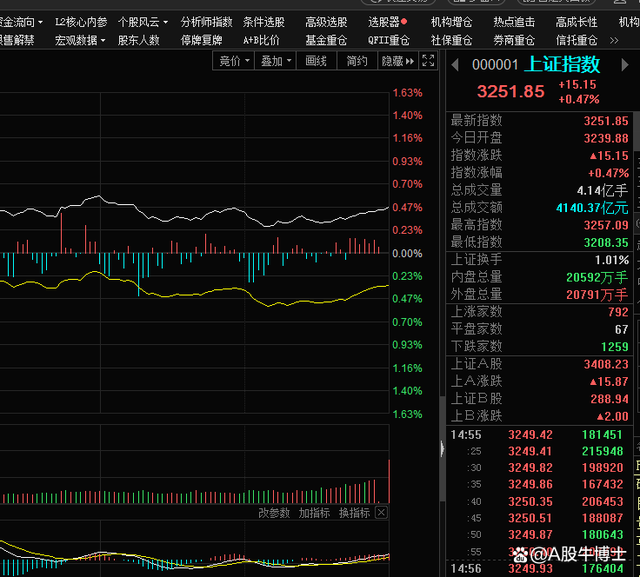
Task: Select the 高级选股 menu item
Action: (x=326, y=21)
